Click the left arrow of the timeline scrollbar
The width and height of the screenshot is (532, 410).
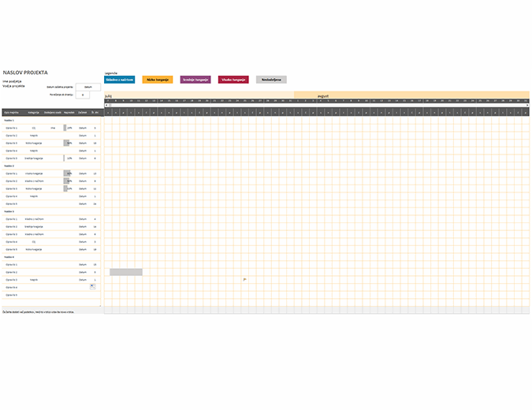[106, 105]
